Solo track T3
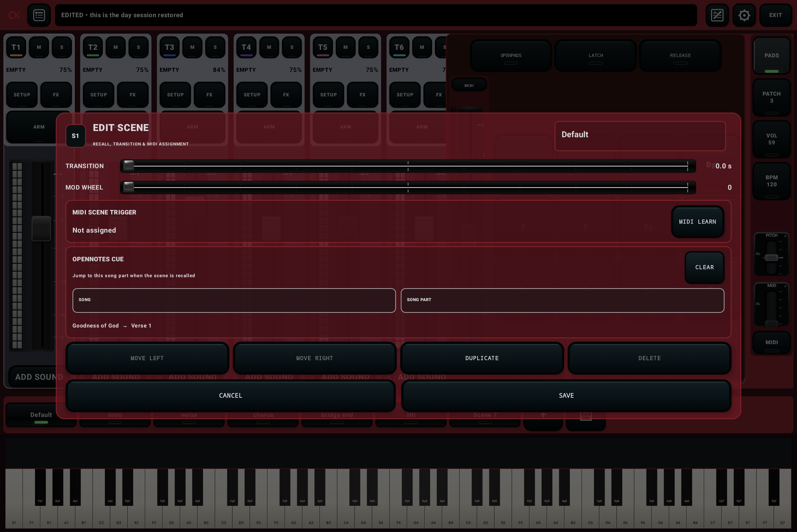The height and width of the screenshot is (532, 797). pos(215,47)
